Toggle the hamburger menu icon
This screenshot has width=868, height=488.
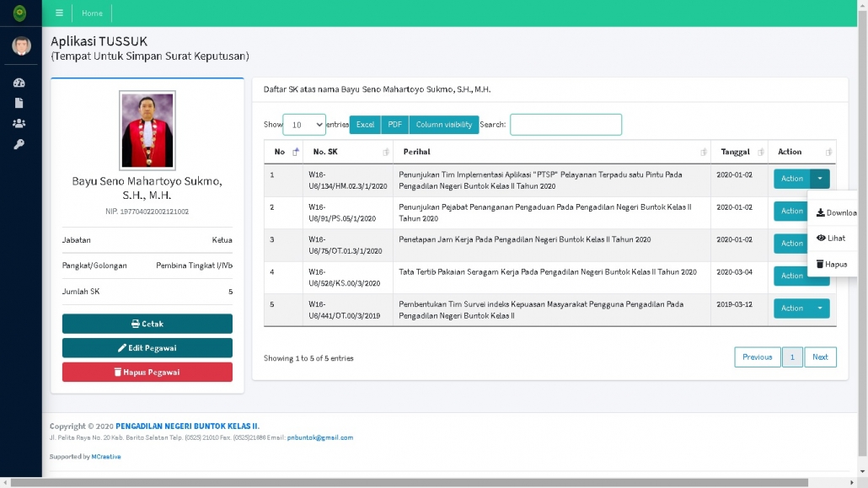tap(59, 13)
